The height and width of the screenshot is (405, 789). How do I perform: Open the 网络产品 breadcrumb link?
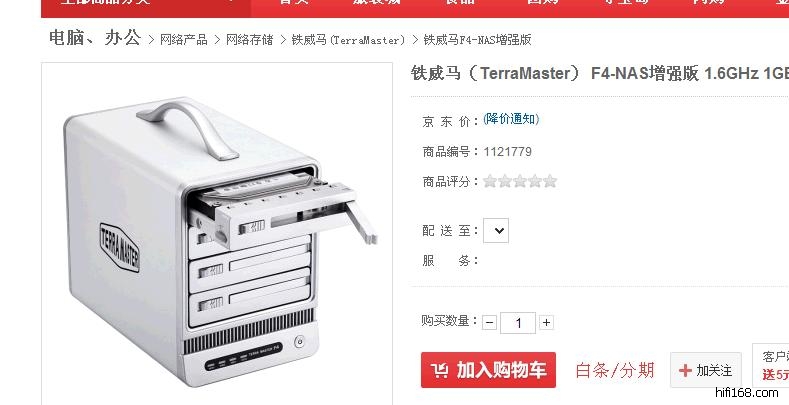[184, 40]
